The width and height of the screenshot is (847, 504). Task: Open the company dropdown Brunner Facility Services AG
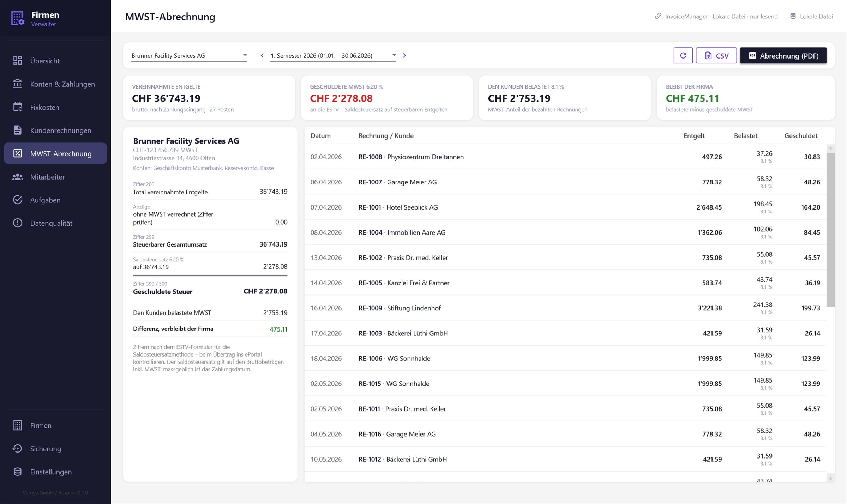(x=189, y=55)
